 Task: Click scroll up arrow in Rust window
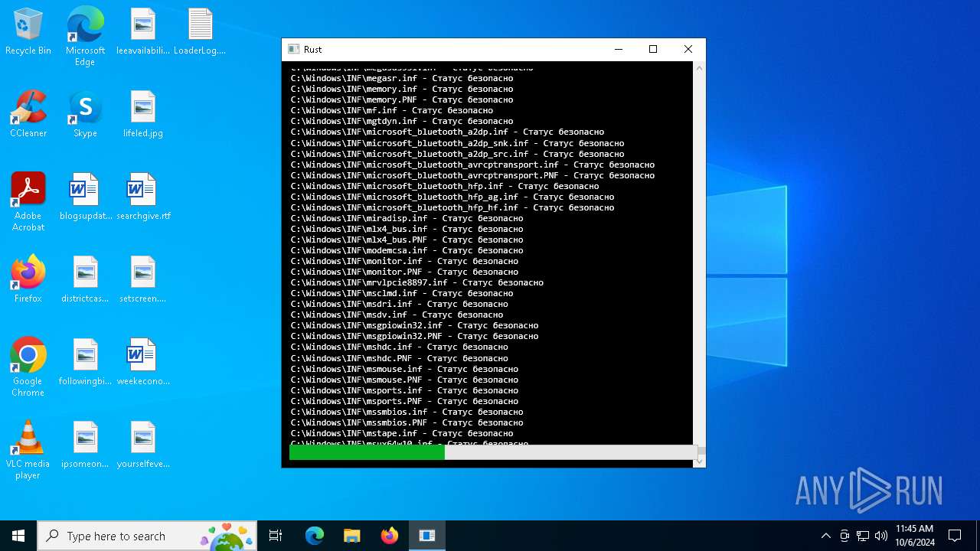pyautogui.click(x=699, y=68)
